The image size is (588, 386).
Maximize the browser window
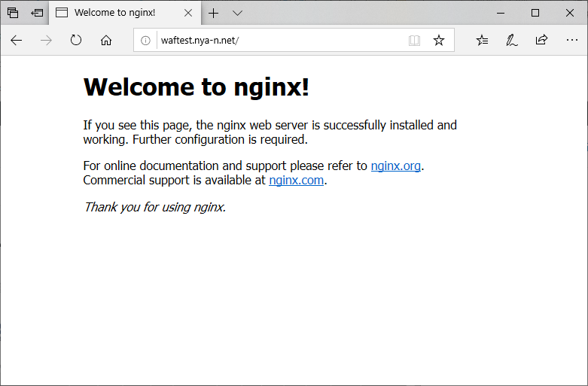point(535,13)
